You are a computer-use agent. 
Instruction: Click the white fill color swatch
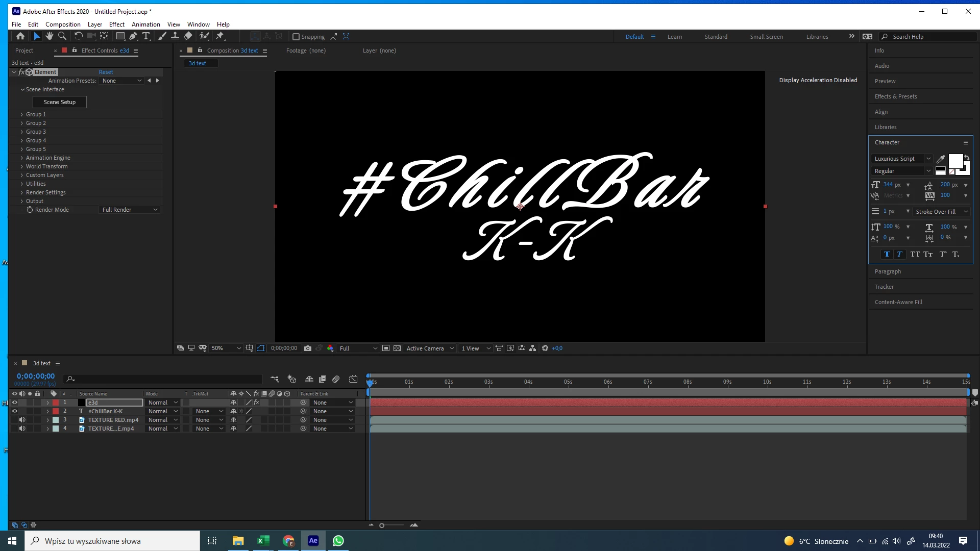click(955, 161)
